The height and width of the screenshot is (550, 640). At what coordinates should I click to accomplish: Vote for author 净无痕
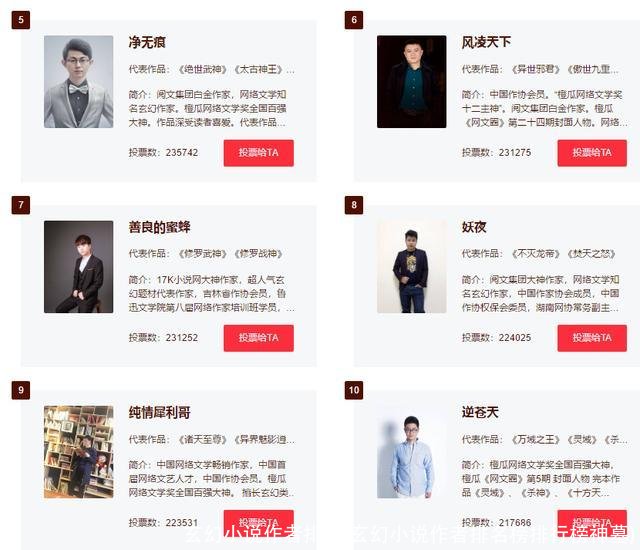[258, 153]
